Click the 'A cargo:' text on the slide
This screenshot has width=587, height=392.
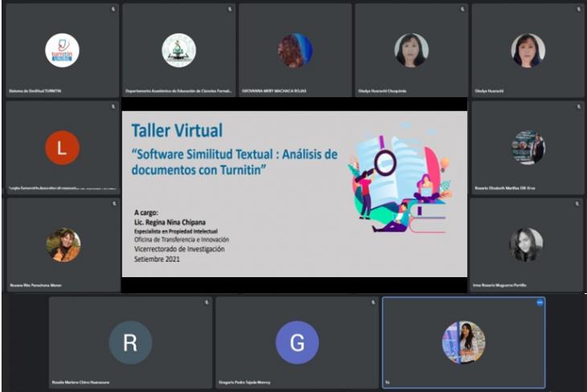click(x=146, y=212)
